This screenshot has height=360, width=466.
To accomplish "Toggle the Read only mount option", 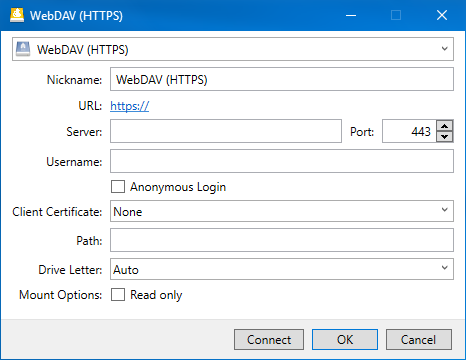I will (118, 295).
